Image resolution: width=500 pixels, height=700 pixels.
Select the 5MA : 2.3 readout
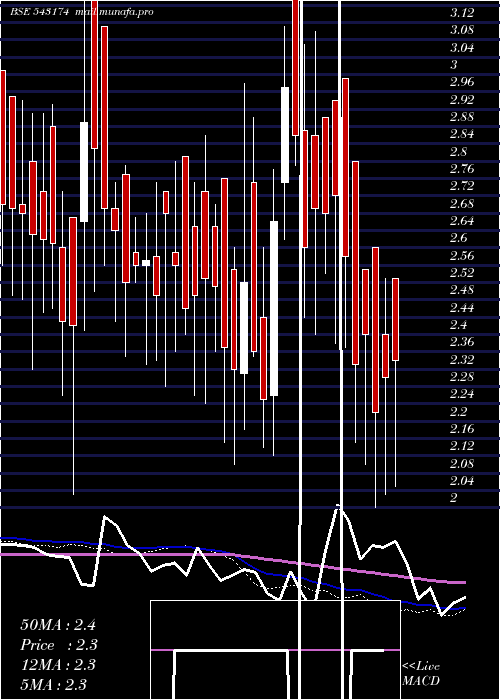[x=54, y=685]
